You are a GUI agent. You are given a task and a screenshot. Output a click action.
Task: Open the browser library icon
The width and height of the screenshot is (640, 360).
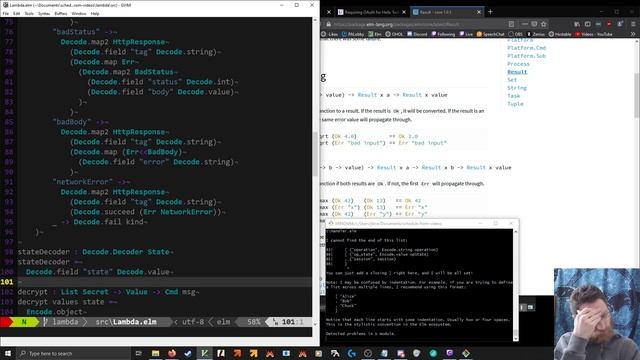click(x=577, y=24)
